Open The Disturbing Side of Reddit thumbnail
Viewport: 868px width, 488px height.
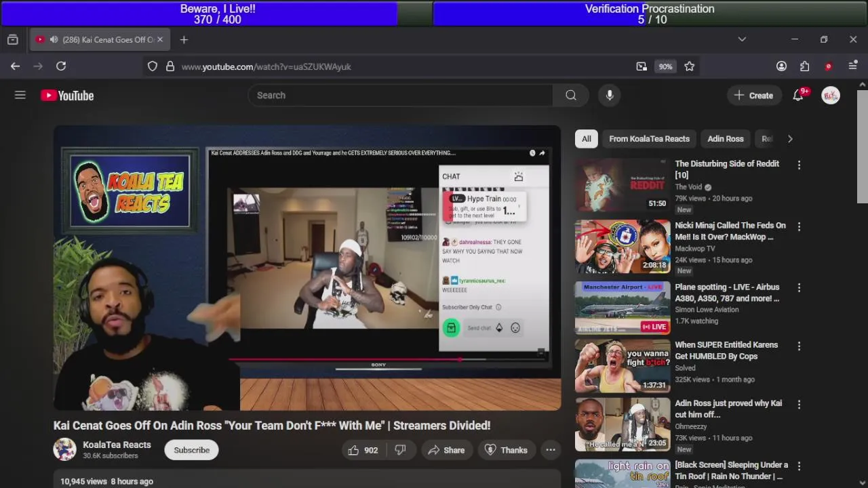[623, 185]
